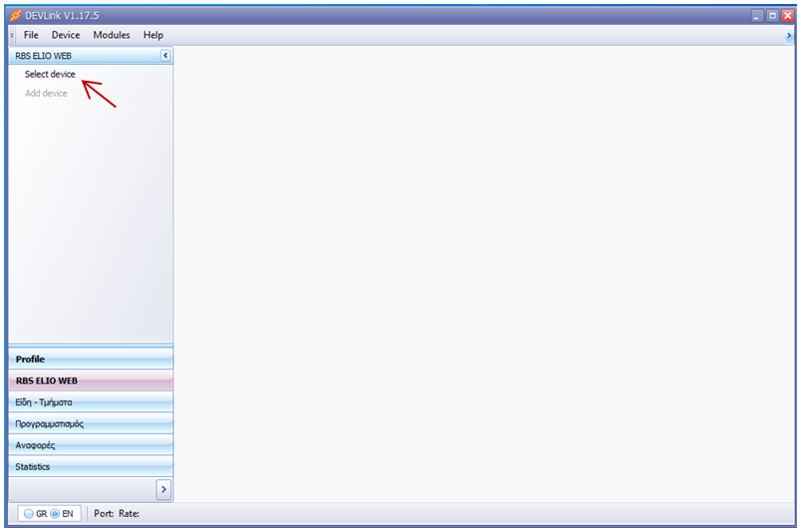Open the Modules menu
801x532 pixels.
click(112, 35)
